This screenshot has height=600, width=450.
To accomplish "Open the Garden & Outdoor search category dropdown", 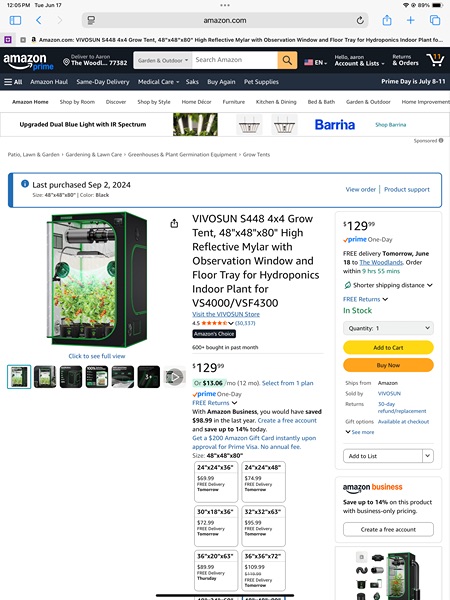I will [163, 60].
